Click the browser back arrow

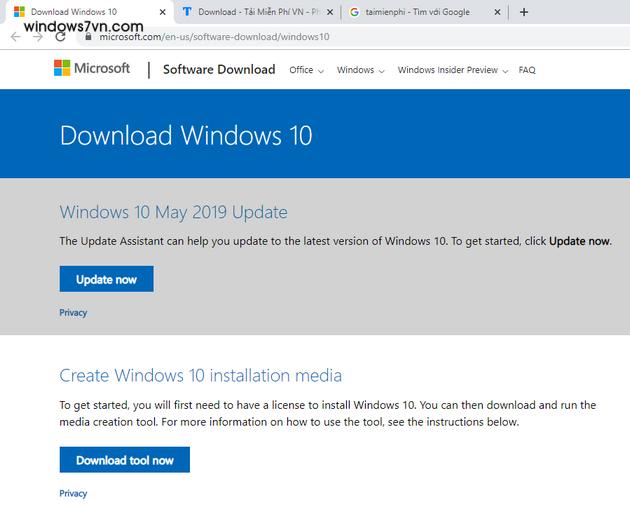point(15,36)
